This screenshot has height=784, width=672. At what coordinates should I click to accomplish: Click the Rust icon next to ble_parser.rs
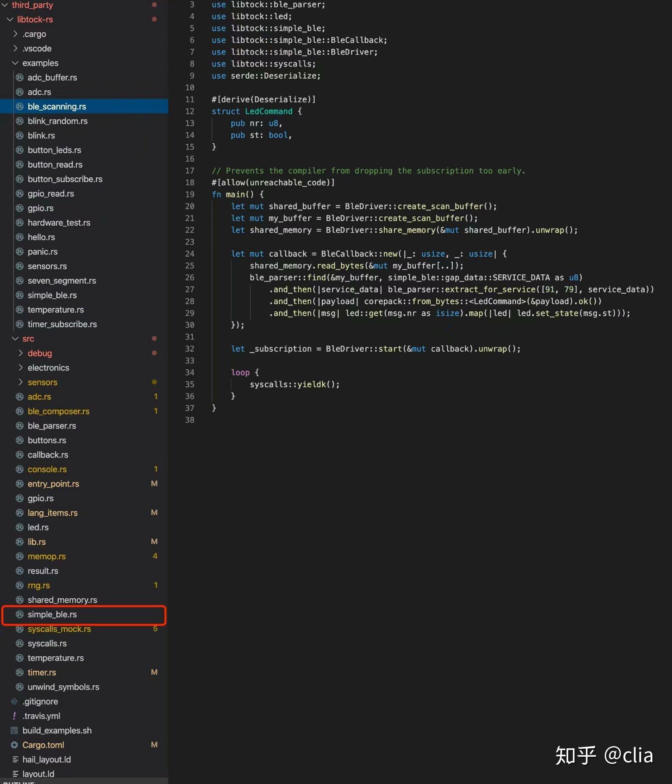tap(20, 426)
